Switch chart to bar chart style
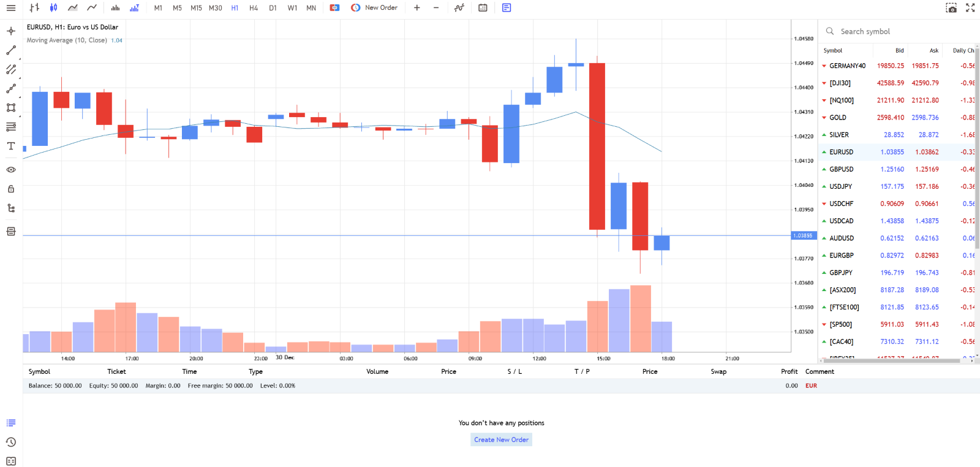Image resolution: width=980 pixels, height=467 pixels. (x=35, y=8)
